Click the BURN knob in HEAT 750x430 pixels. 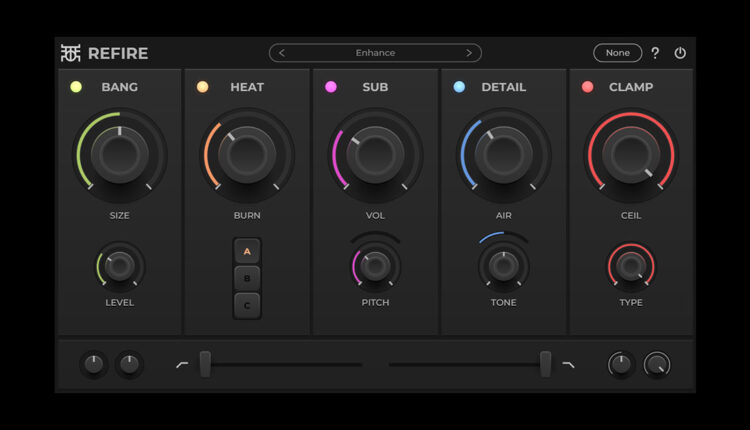[247, 155]
